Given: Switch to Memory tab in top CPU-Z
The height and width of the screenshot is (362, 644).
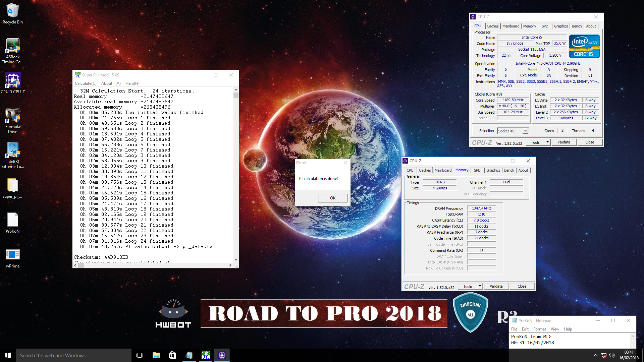Looking at the screenshot, I should pos(529,26).
